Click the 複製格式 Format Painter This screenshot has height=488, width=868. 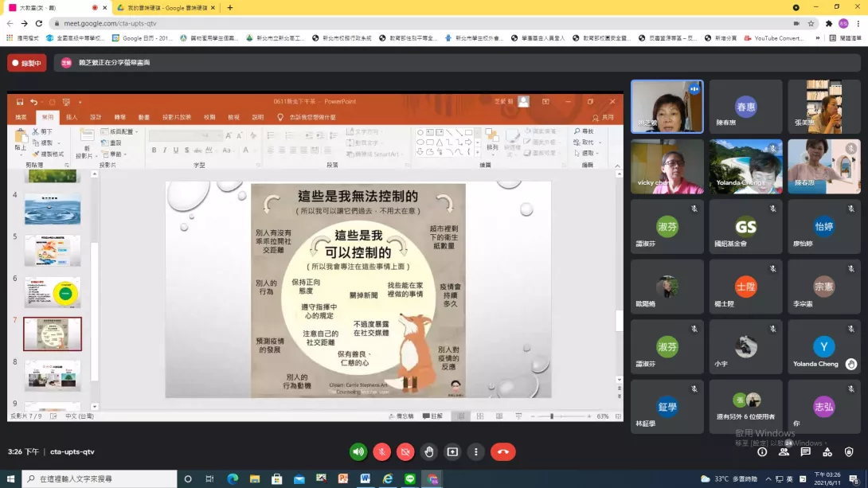48,154
